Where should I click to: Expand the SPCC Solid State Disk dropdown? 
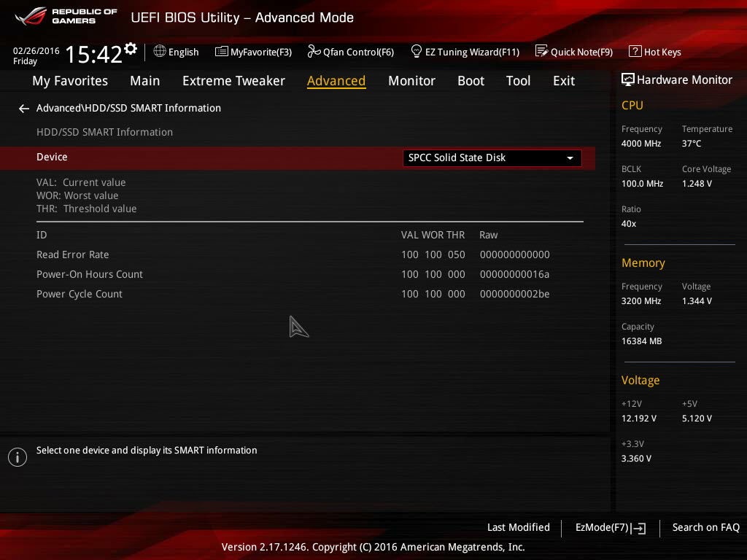pyautogui.click(x=492, y=158)
